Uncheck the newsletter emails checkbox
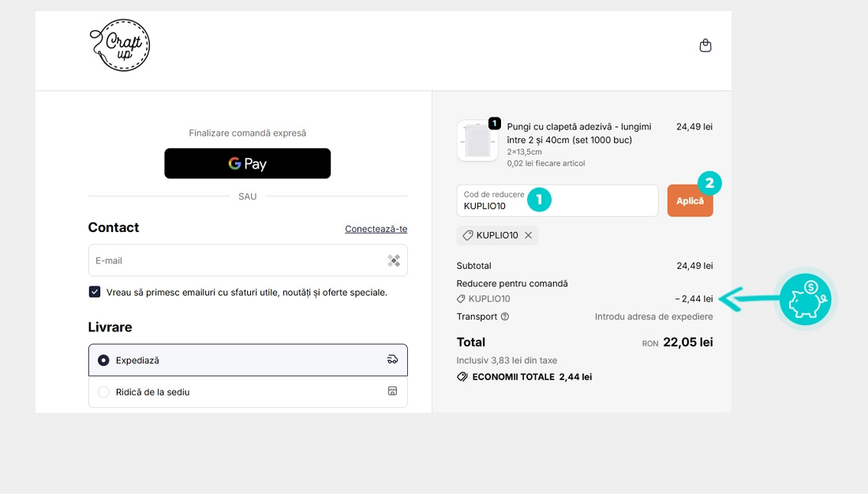Screen dimensions: 868x494 tap(95, 292)
